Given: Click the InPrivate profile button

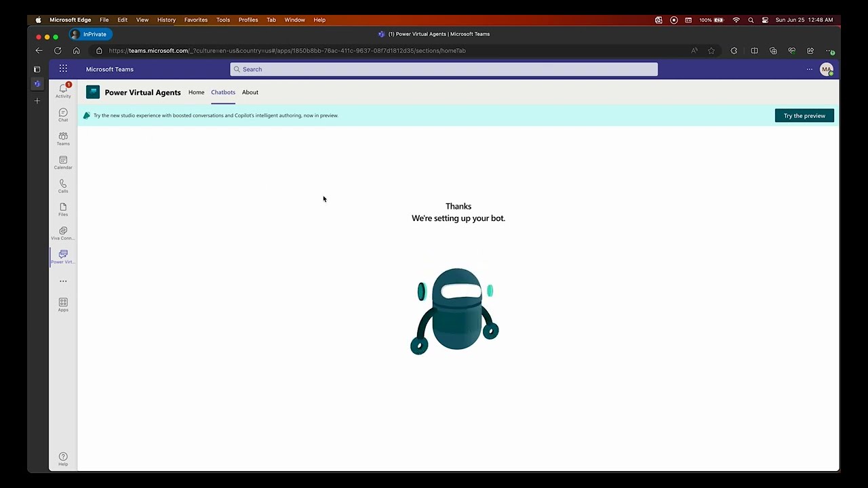Looking at the screenshot, I should (x=90, y=34).
